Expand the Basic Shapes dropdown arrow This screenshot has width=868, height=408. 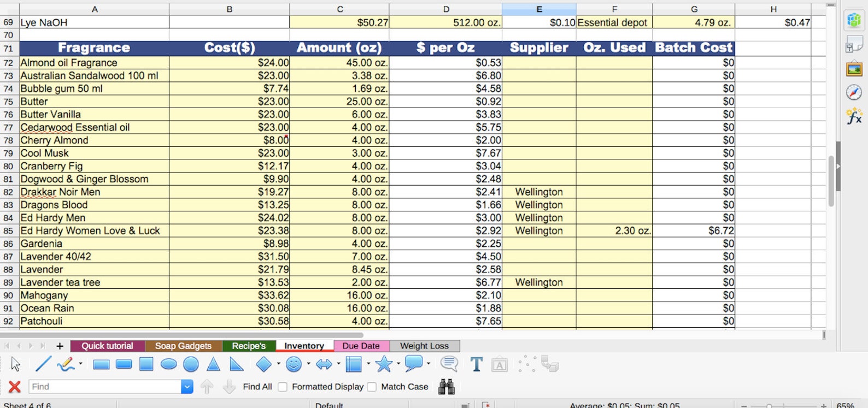[278, 364]
